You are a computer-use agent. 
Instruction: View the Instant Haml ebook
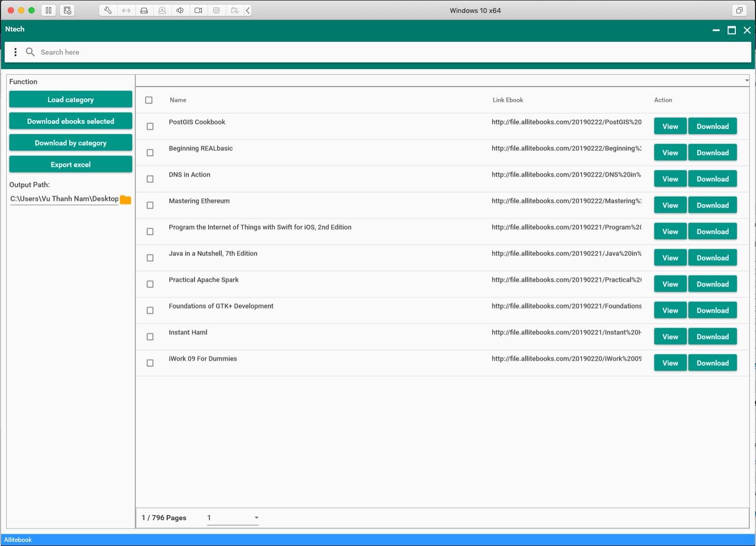[670, 337]
